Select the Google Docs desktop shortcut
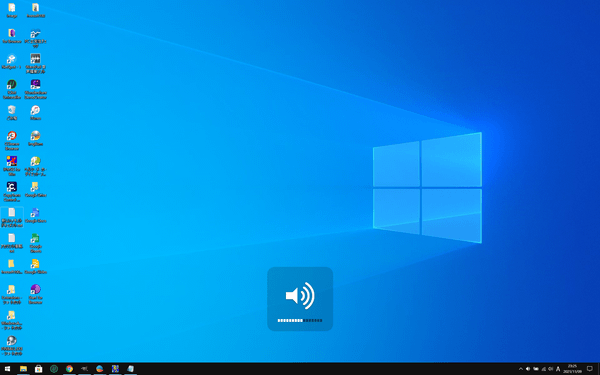This screenshot has height=375, width=600. pos(35,215)
